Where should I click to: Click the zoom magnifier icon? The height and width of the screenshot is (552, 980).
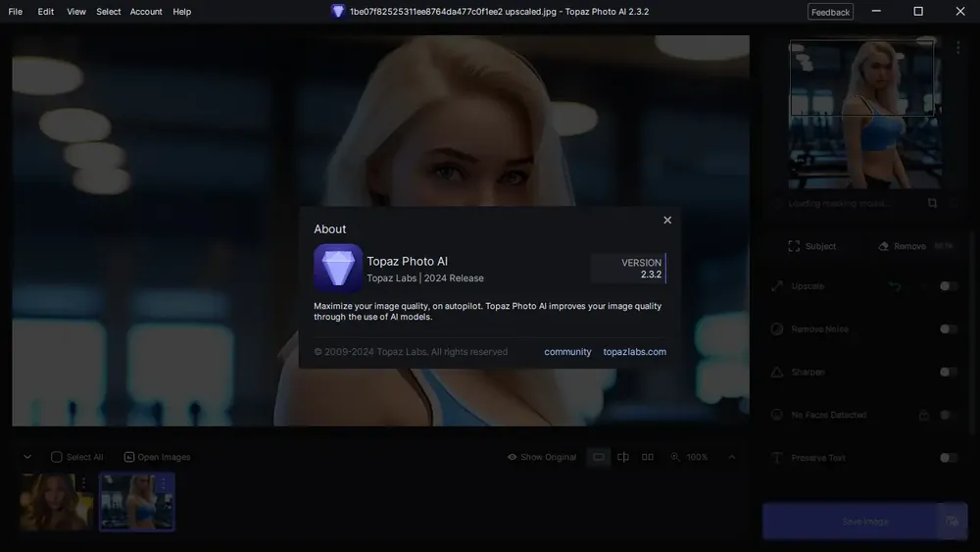(x=675, y=457)
